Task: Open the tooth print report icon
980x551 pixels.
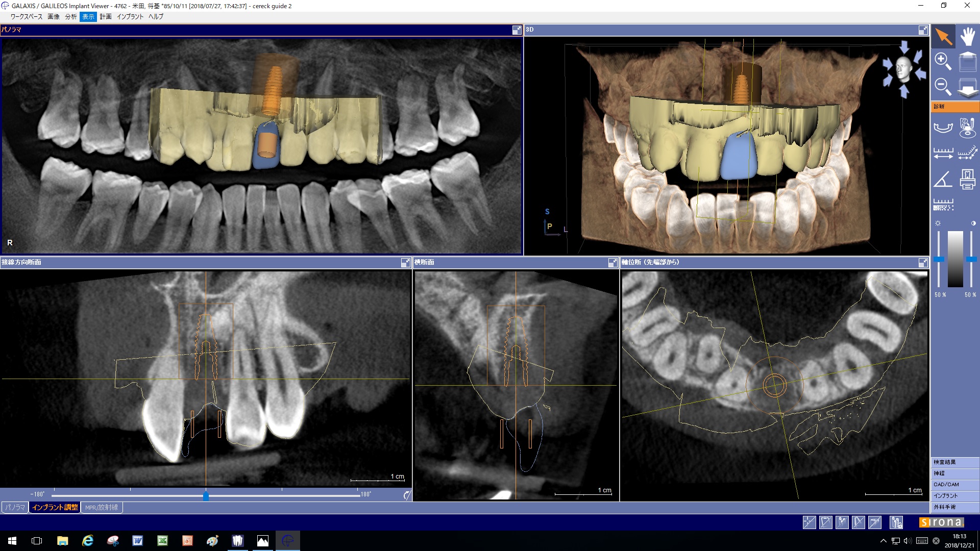Action: coord(967,180)
